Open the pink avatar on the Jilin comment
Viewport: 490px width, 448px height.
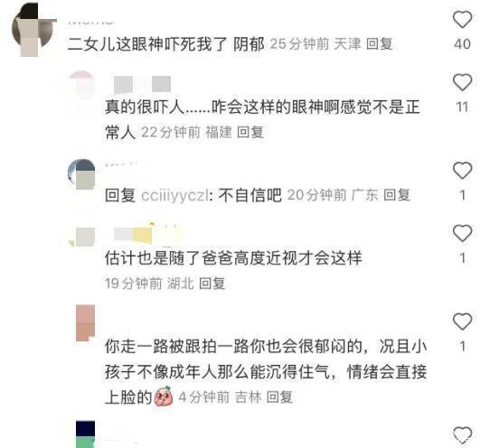pyautogui.click(x=85, y=323)
